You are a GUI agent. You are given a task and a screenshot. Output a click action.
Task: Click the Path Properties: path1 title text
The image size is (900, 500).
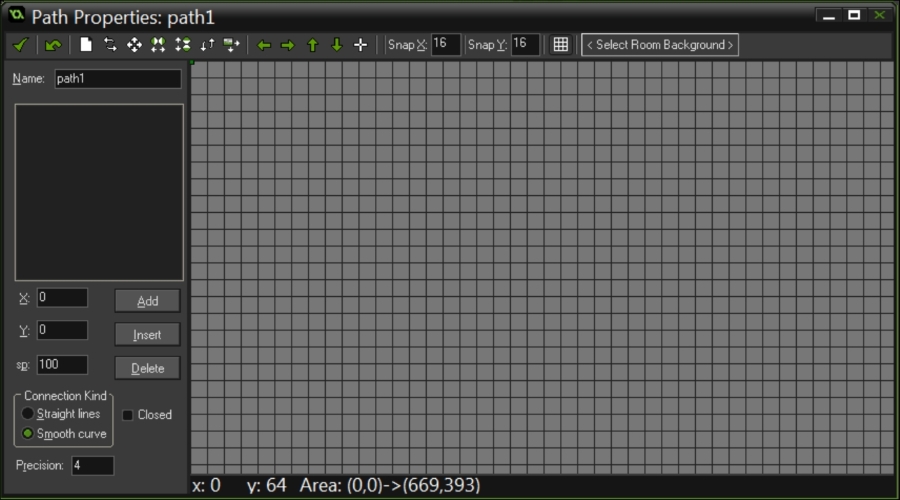pos(123,17)
